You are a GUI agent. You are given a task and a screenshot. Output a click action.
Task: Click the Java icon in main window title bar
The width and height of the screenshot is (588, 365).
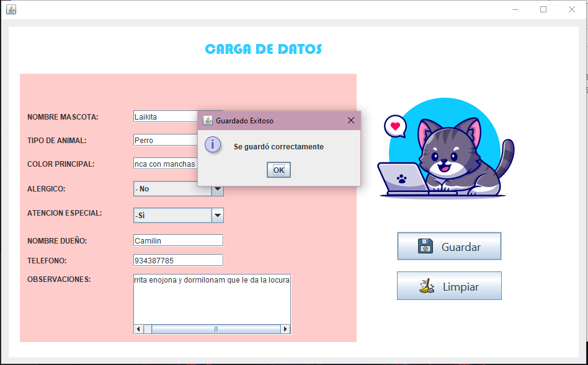(x=11, y=9)
